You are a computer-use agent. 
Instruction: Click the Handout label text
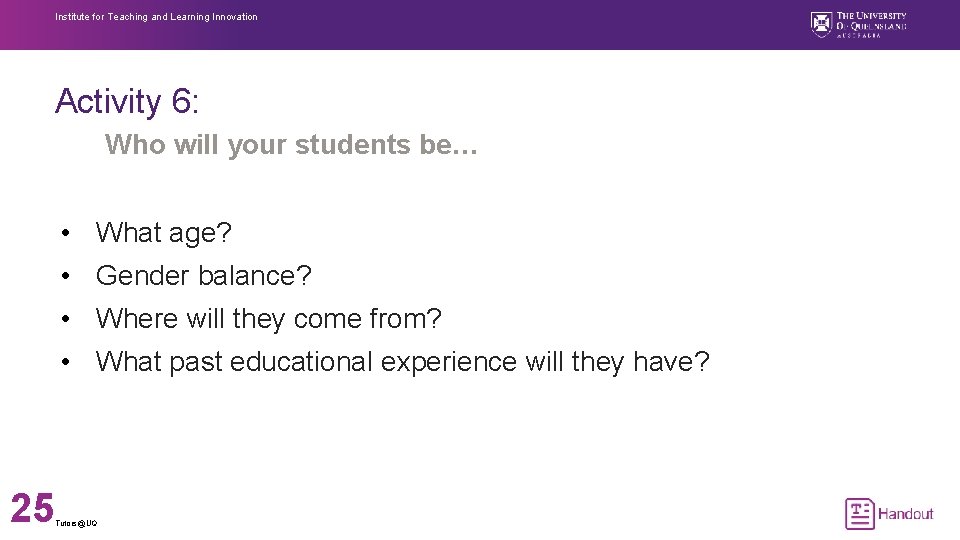click(x=905, y=514)
